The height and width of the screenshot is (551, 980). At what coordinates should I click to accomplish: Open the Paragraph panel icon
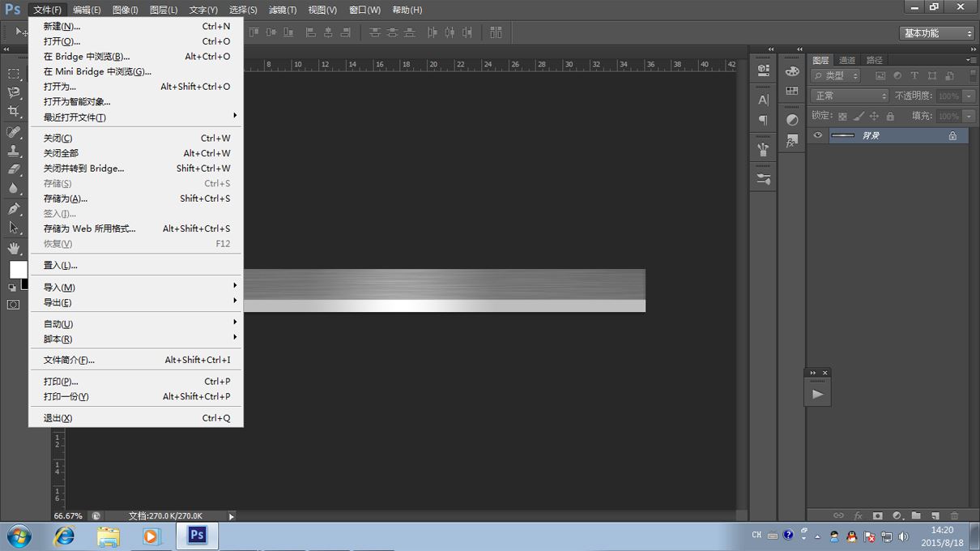(x=763, y=120)
